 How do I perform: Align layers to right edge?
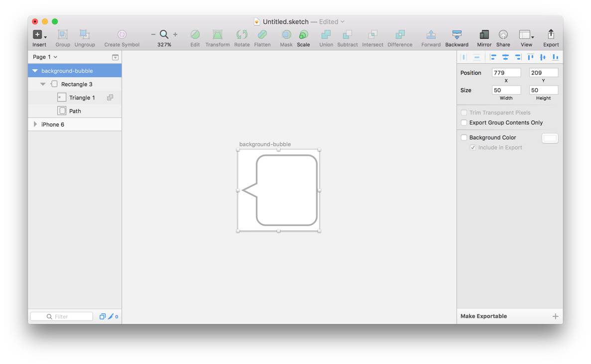518,57
